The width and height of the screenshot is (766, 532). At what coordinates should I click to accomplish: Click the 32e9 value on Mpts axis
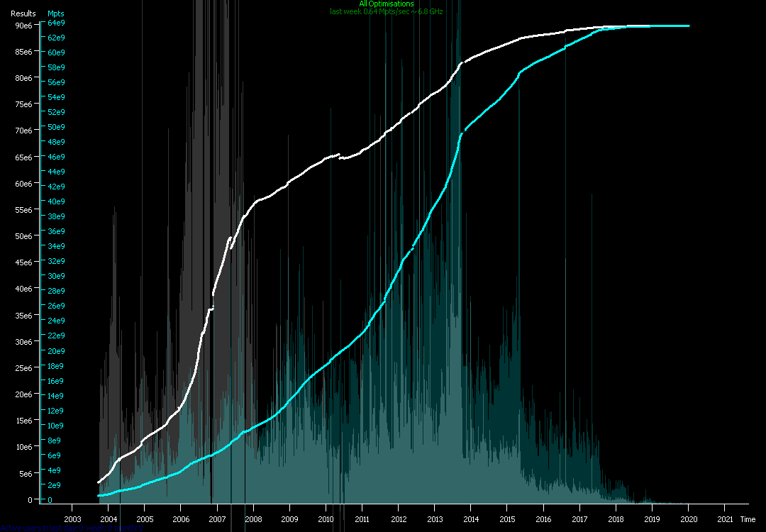[56, 262]
